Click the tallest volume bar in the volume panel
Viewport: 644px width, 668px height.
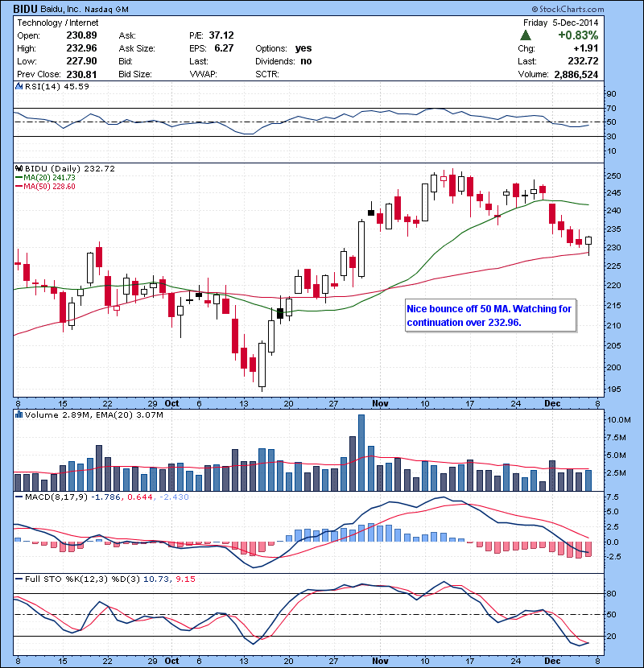[361, 453]
